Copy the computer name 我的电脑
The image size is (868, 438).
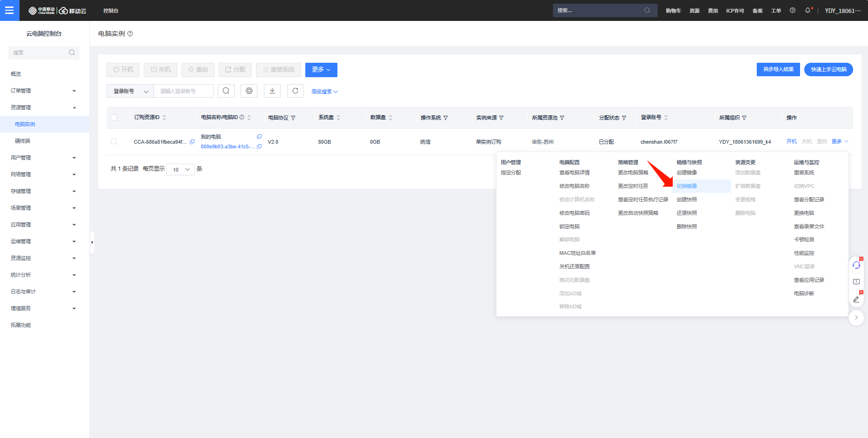(259, 137)
